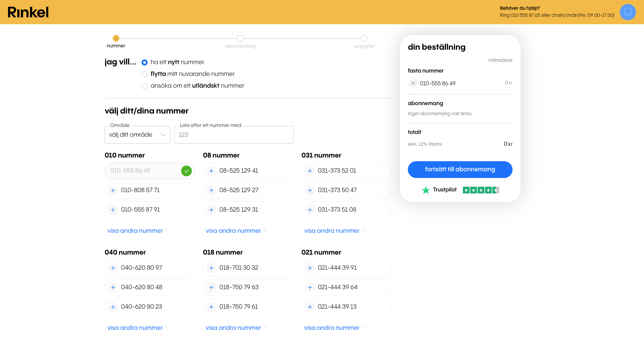The width and height of the screenshot is (644, 354).
Task: Go to the abonnemang step
Action: [x=240, y=38]
